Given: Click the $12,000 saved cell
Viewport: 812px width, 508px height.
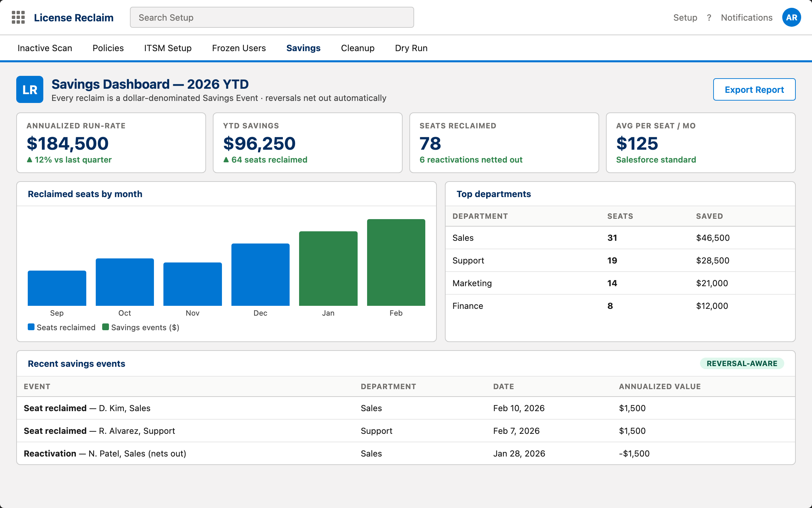Looking at the screenshot, I should [712, 306].
